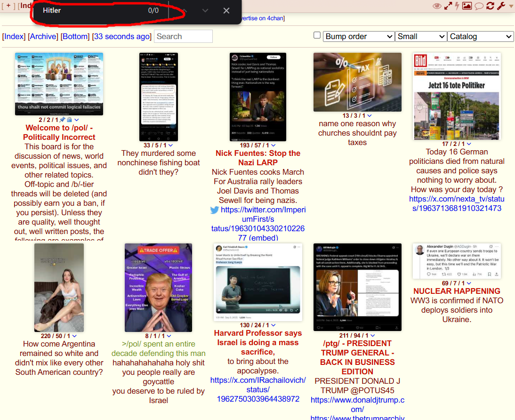Tick the checkbox beside Bump order

[x=317, y=35]
